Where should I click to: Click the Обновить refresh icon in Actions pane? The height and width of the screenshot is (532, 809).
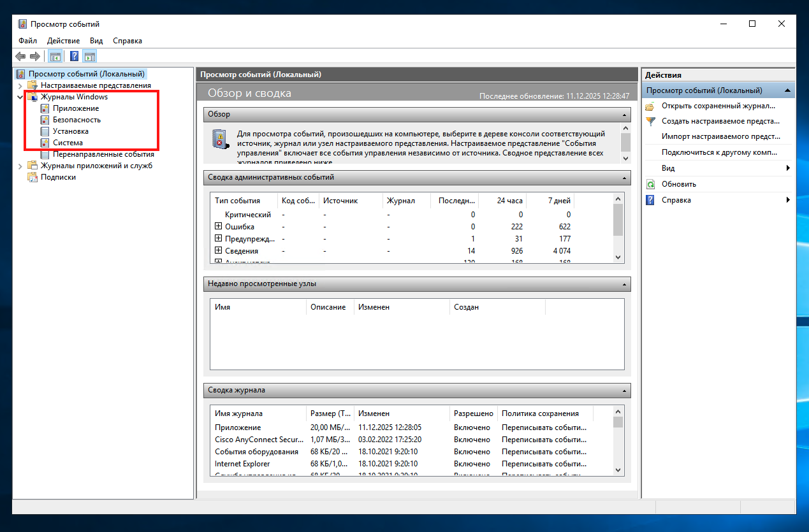[652, 183]
